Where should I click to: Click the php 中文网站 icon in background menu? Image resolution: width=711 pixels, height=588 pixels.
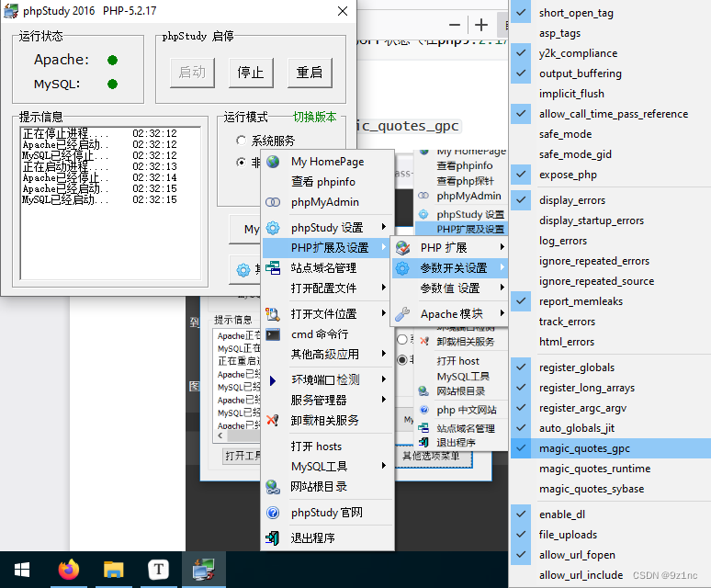coord(424,410)
